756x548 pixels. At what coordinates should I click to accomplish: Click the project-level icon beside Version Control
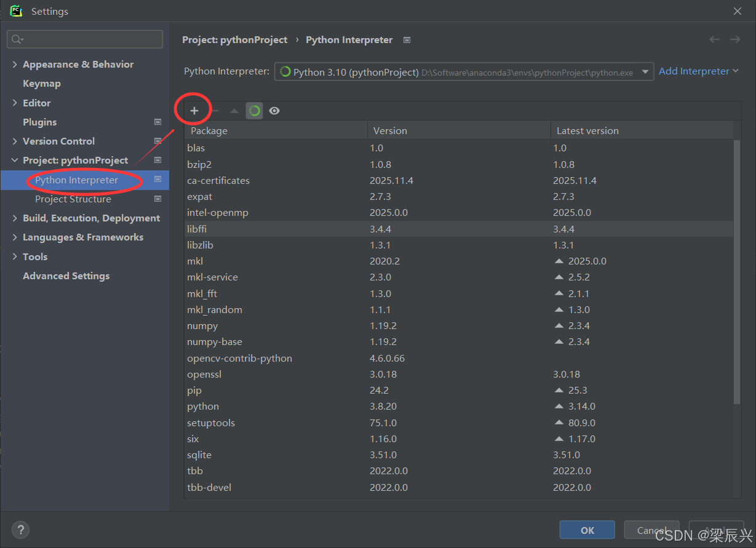tap(157, 141)
